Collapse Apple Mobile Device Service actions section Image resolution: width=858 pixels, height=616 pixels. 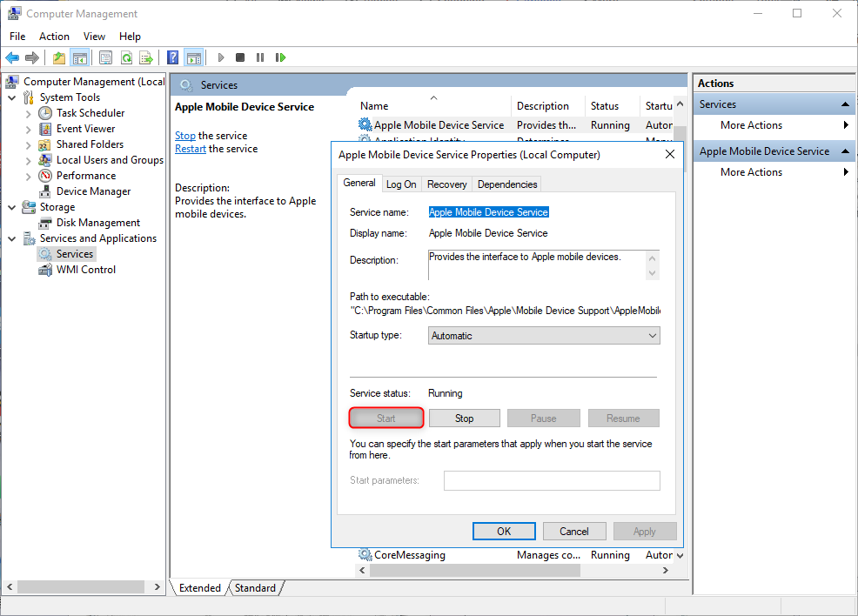point(845,151)
